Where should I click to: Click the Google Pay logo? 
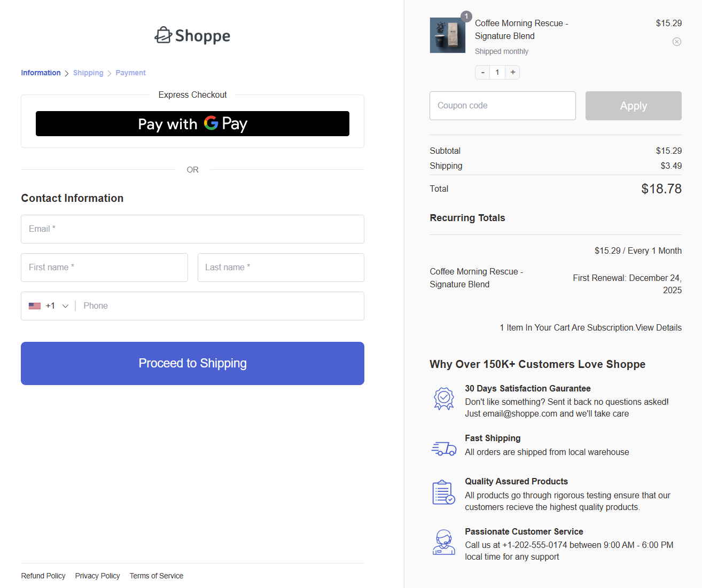(x=211, y=123)
